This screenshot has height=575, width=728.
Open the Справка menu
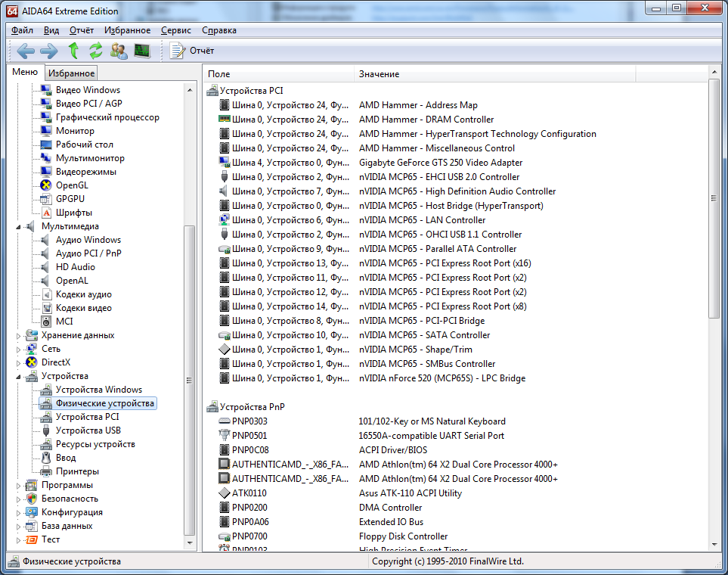tap(219, 30)
